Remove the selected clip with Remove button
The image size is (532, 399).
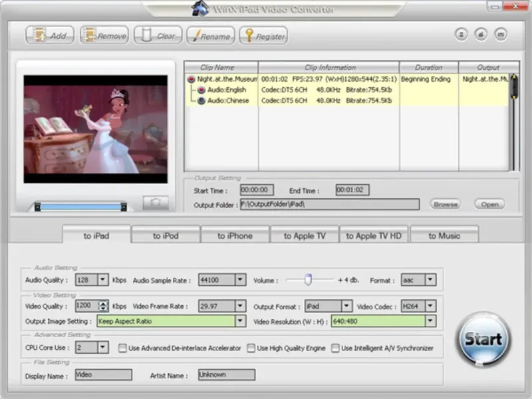(104, 35)
